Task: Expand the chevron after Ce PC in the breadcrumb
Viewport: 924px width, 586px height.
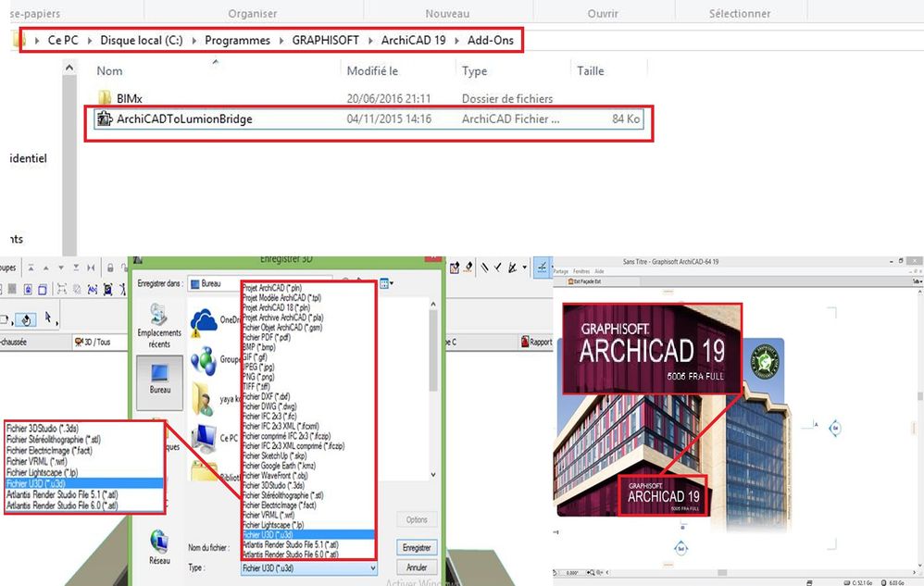Action: pyautogui.click(x=90, y=41)
